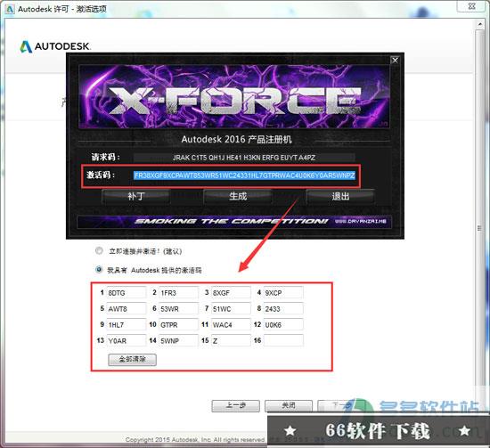
Task: Click activation code box number 1
Action: [x=127, y=293]
